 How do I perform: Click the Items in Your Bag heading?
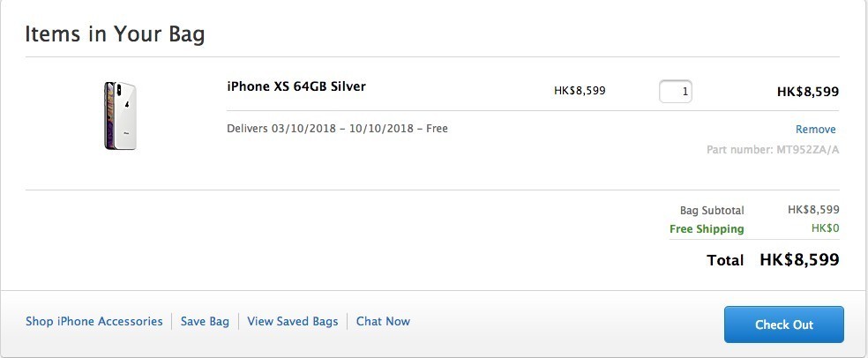[115, 34]
